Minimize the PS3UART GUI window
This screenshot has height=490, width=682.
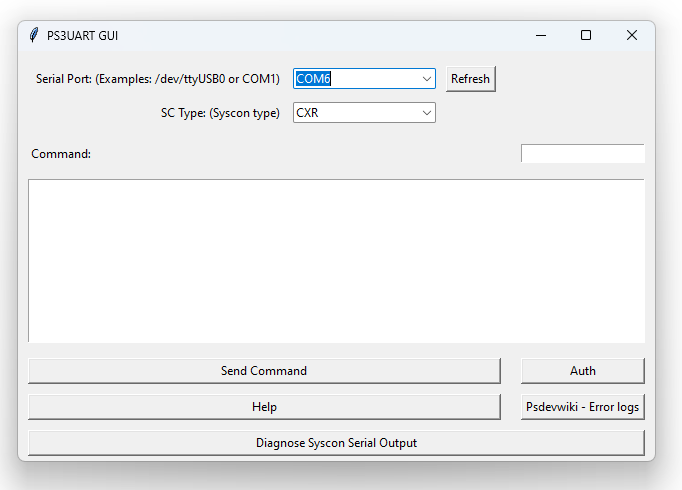tap(541, 35)
